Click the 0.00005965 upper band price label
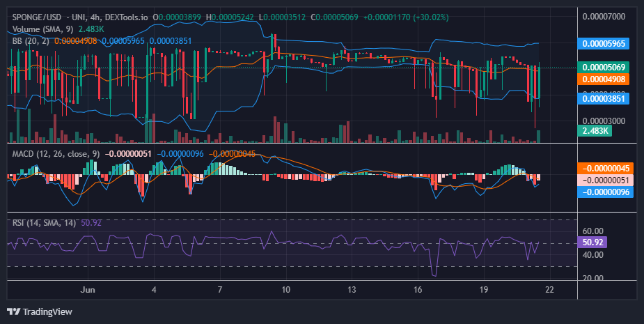The image size is (644, 324). pos(604,44)
